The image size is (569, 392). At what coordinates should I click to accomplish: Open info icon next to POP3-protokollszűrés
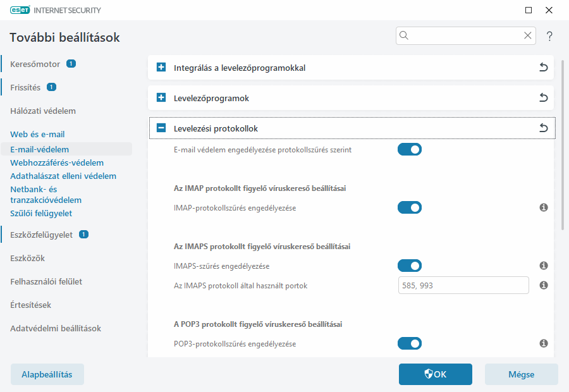pyautogui.click(x=543, y=343)
